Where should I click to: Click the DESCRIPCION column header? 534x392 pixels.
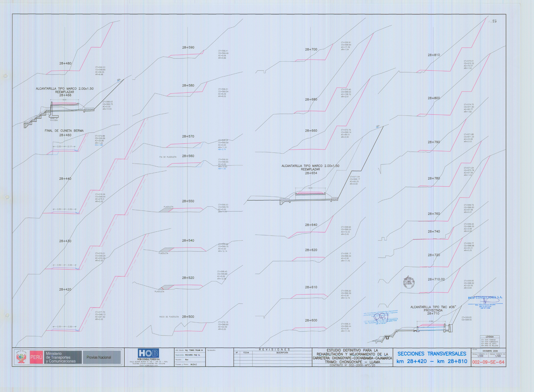coord(282,353)
